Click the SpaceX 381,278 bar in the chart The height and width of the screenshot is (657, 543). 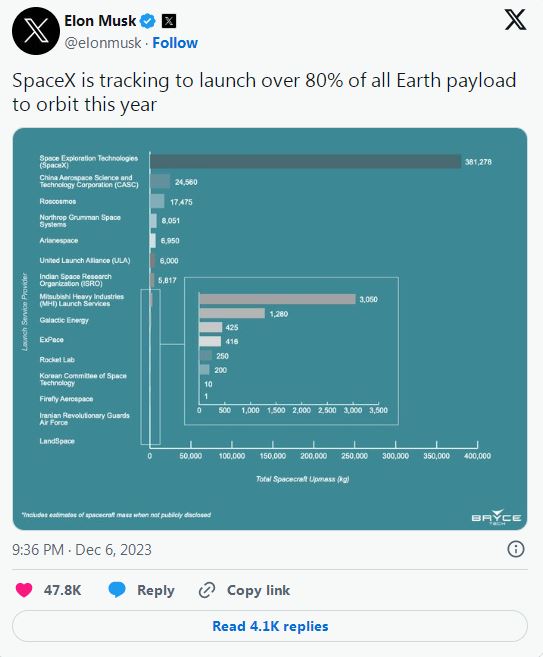coord(305,161)
